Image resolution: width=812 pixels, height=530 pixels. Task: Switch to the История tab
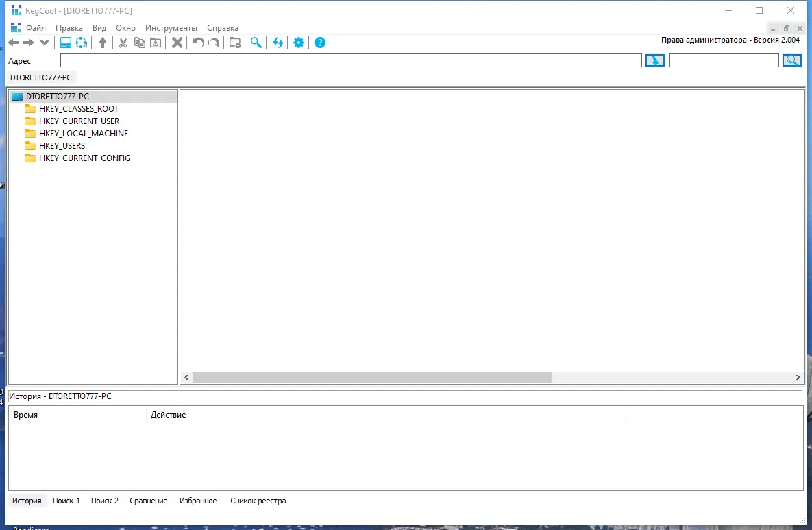27,501
